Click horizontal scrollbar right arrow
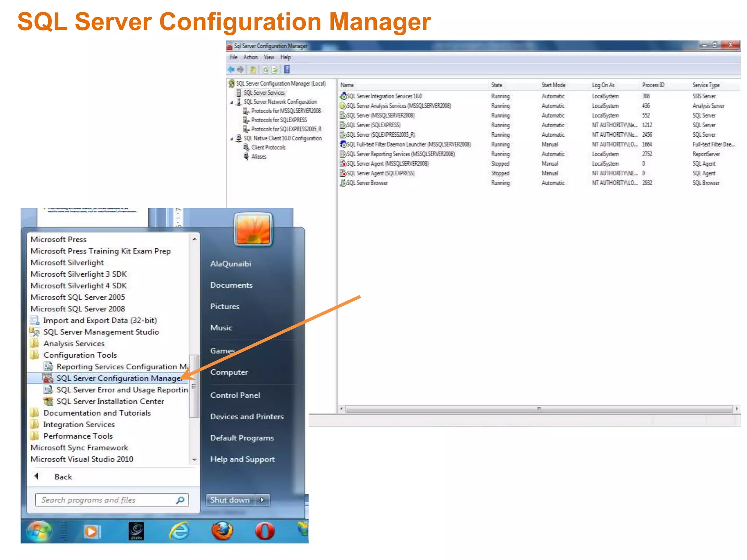The width and height of the screenshot is (747, 560). coord(737,409)
